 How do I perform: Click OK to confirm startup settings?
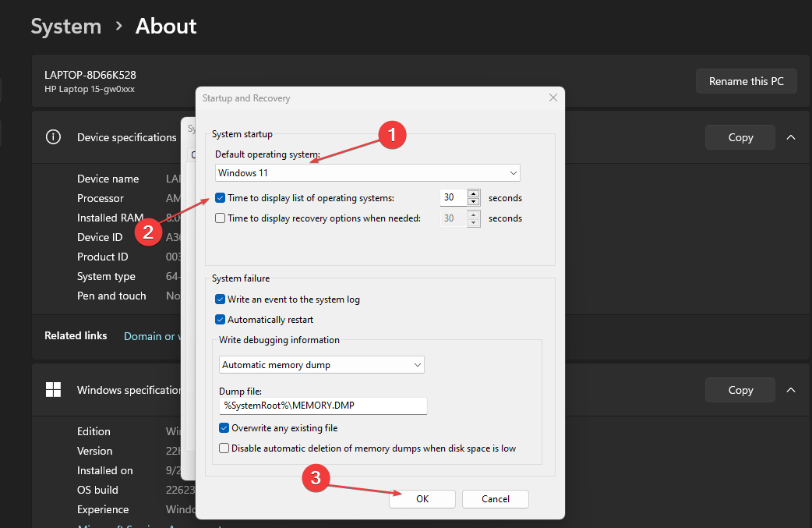(x=422, y=499)
